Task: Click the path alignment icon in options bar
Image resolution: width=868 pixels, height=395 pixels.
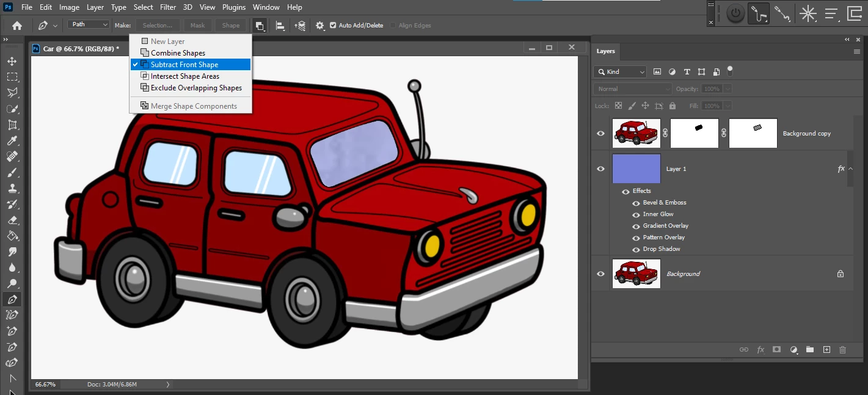Action: [280, 26]
